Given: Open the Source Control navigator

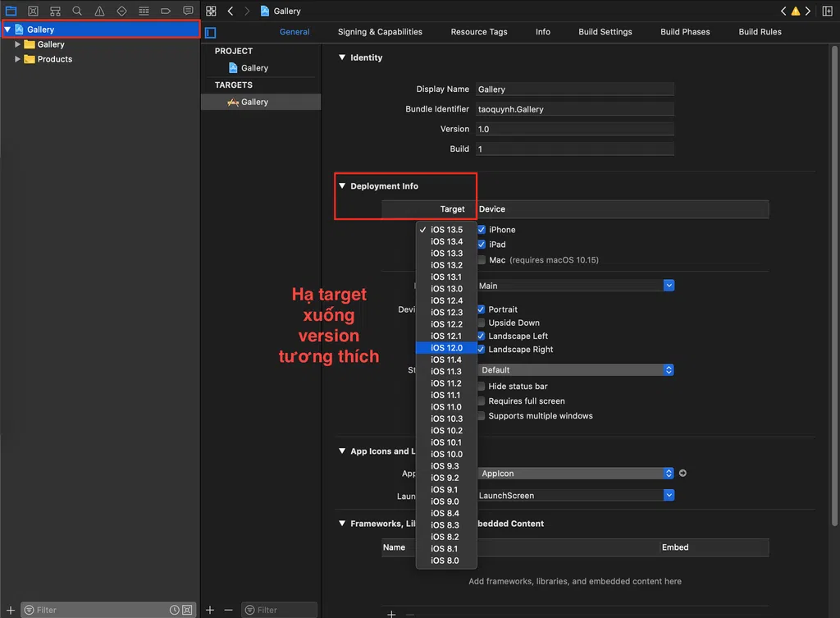Looking at the screenshot, I should (x=33, y=11).
